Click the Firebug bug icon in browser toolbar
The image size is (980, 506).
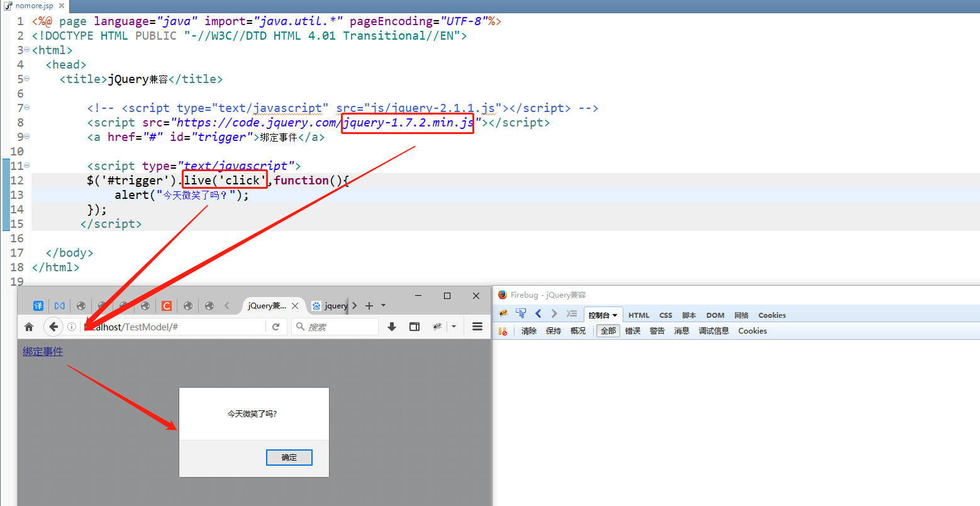click(x=437, y=327)
